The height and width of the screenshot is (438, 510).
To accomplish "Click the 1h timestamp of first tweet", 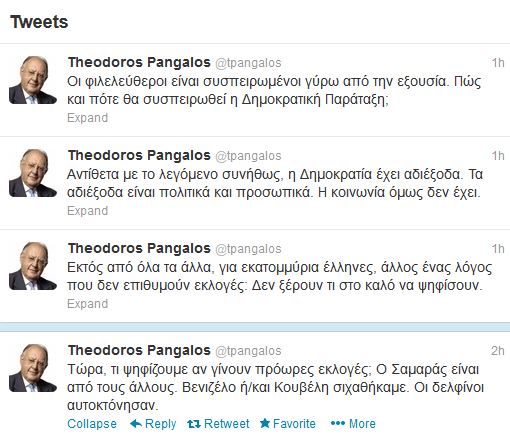I will [x=498, y=63].
